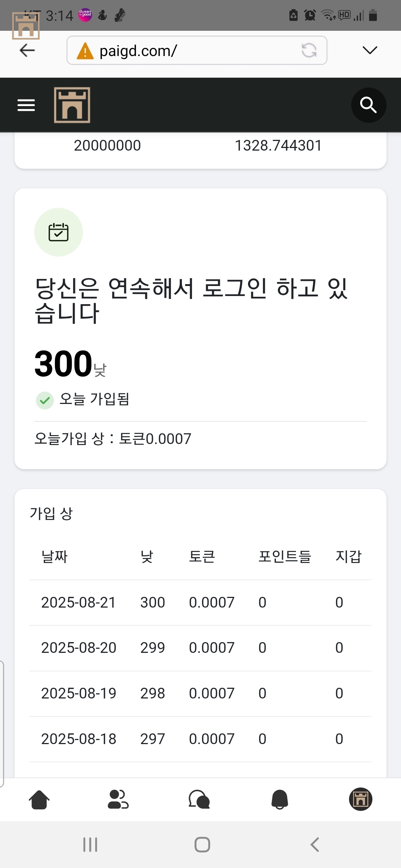Tap the browser back arrow
The height and width of the screenshot is (868, 401).
click(27, 50)
